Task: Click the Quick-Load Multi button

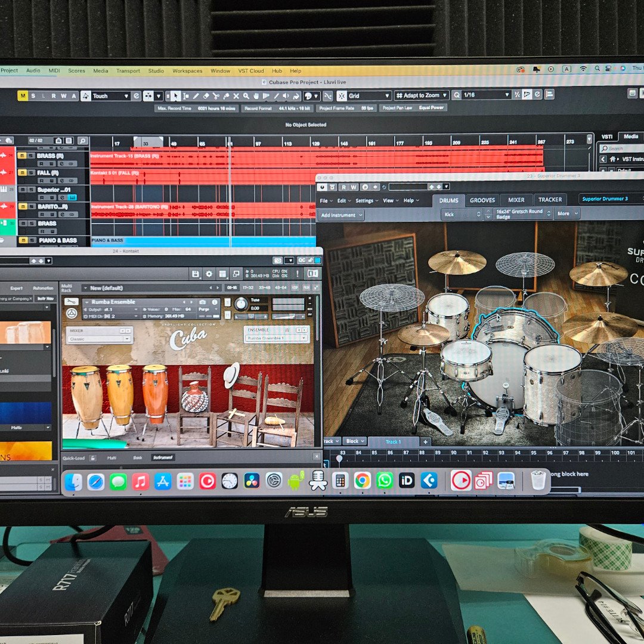Action: tap(112, 457)
